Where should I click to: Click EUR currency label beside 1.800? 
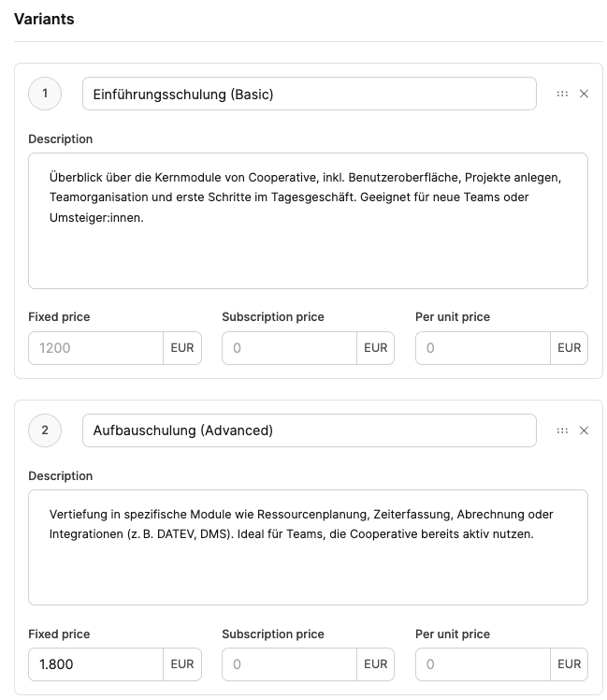182,664
